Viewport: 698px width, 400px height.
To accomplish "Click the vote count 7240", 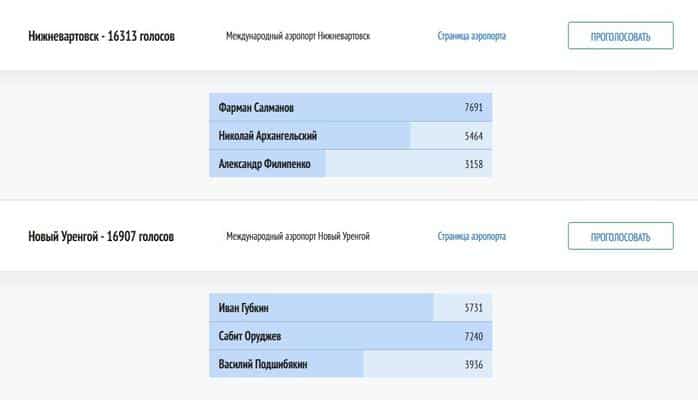I will (473, 336).
